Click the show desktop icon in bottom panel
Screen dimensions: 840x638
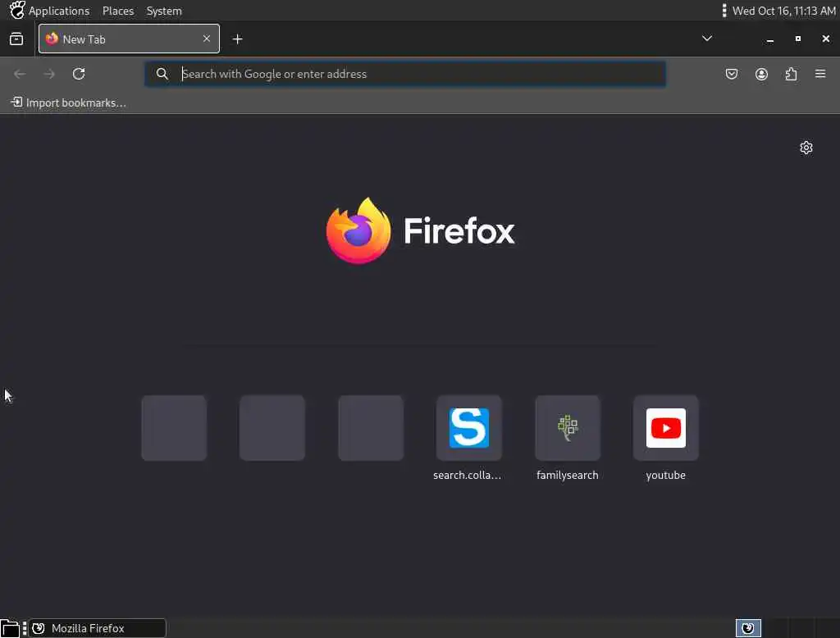coord(10,628)
